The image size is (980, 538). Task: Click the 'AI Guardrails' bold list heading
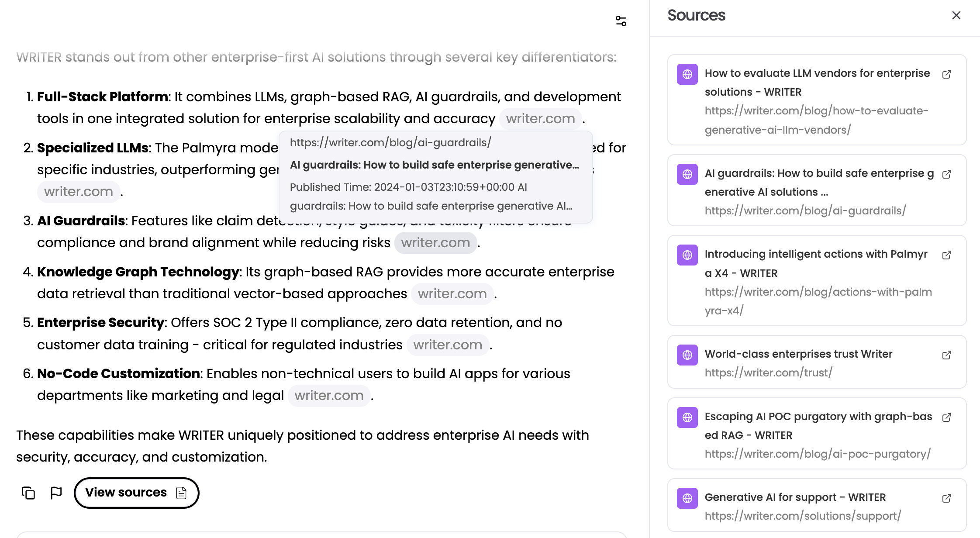(x=81, y=221)
